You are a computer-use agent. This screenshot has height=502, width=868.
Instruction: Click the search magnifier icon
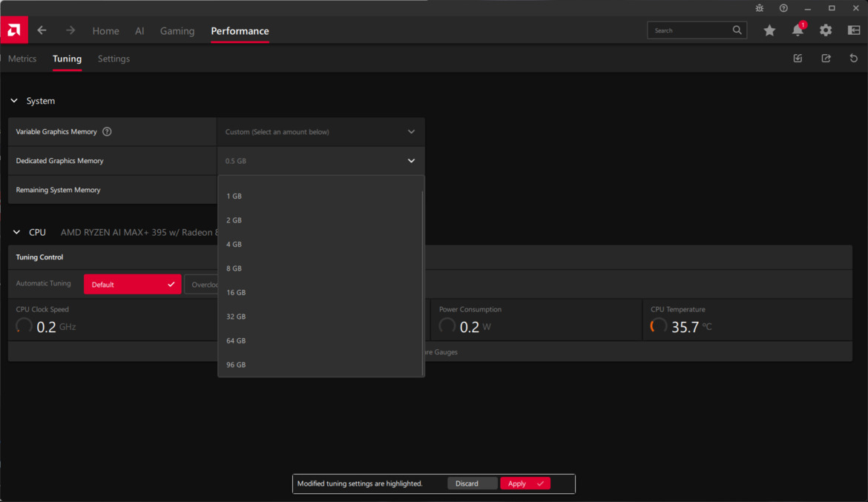(737, 30)
